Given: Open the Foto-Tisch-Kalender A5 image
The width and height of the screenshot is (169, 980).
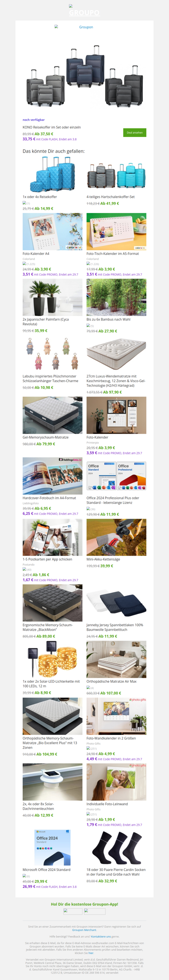Looking at the screenshot, I should point(116,231).
